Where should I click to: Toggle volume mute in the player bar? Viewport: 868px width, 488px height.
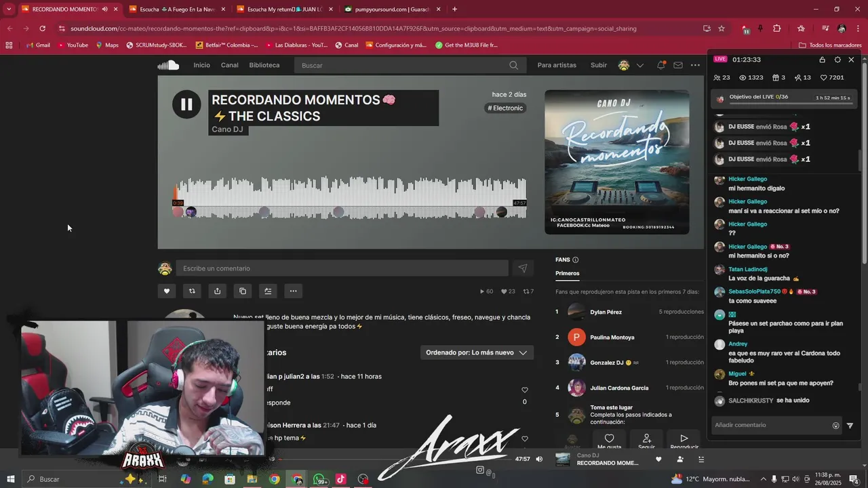pyautogui.click(x=539, y=459)
